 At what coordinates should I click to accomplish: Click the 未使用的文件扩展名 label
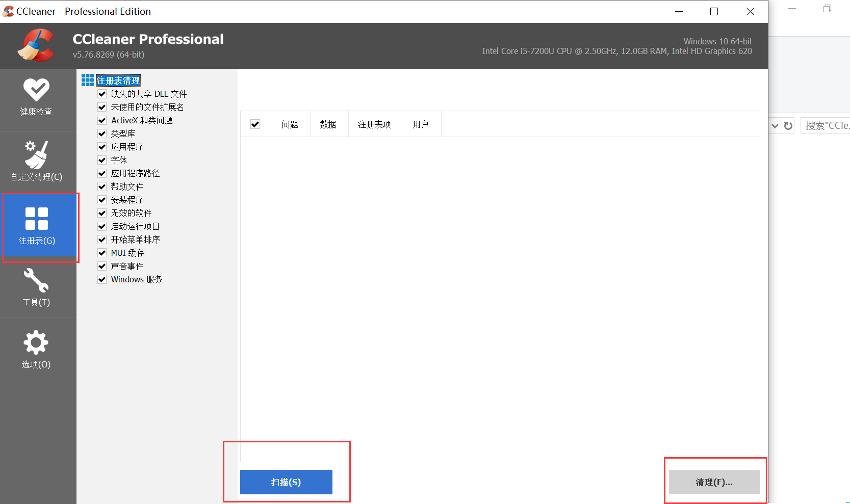tap(147, 107)
